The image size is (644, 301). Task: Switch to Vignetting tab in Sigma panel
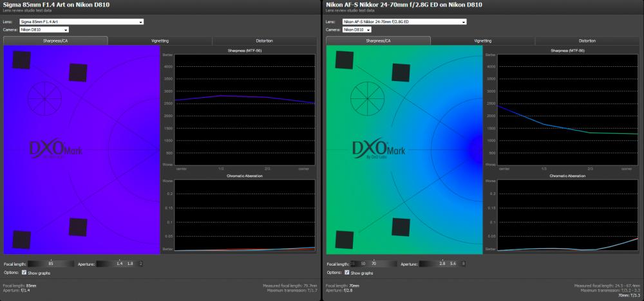pos(160,41)
